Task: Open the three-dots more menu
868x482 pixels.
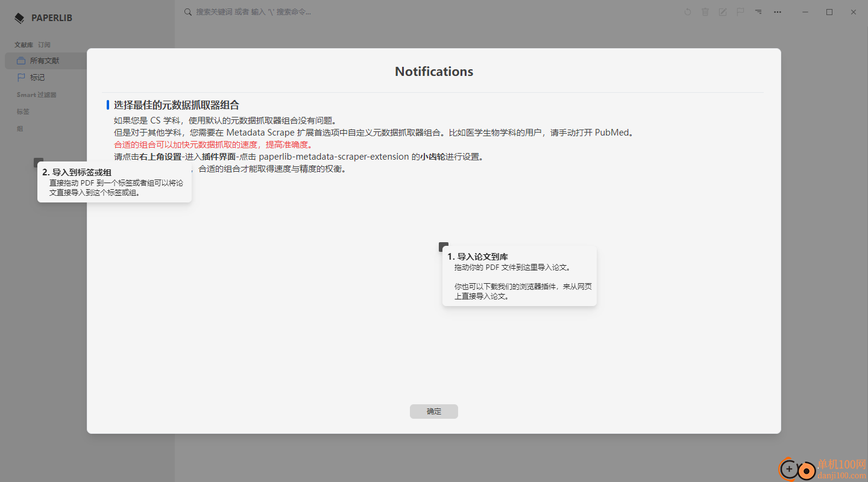Action: 778,11
